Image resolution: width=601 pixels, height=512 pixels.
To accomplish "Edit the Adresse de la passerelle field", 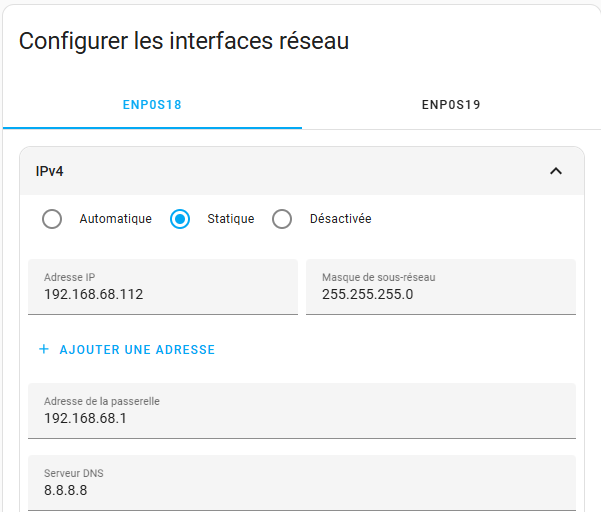I will pos(302,411).
